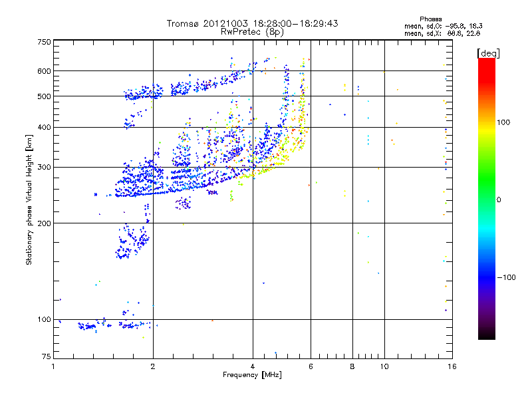Click the y-axis label '75'

47,356
